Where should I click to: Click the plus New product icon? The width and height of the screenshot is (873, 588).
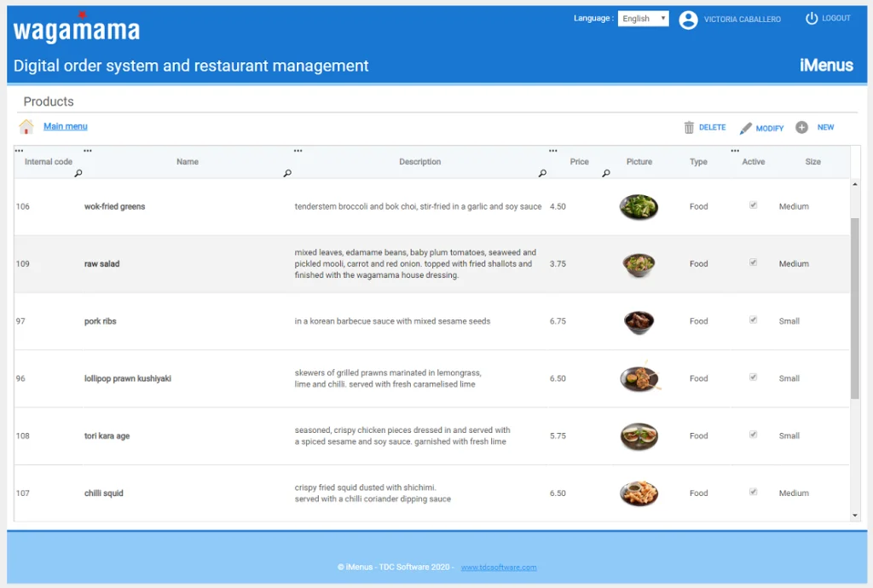pos(801,127)
